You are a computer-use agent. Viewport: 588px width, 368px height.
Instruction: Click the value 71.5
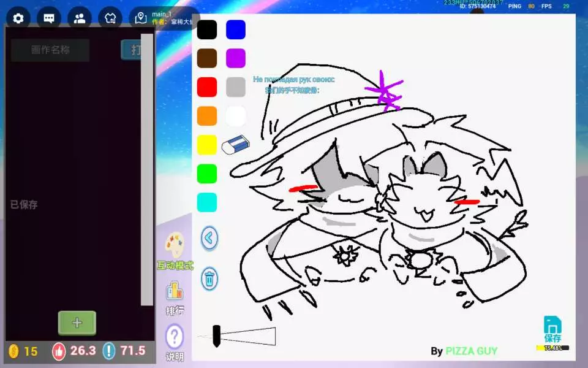(133, 351)
